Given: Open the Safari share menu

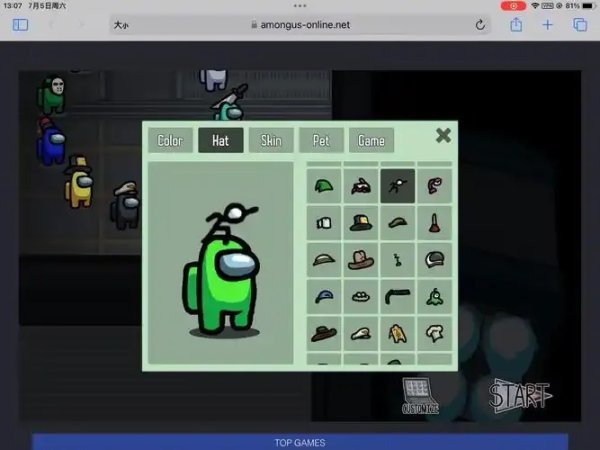Looking at the screenshot, I should pyautogui.click(x=516, y=25).
